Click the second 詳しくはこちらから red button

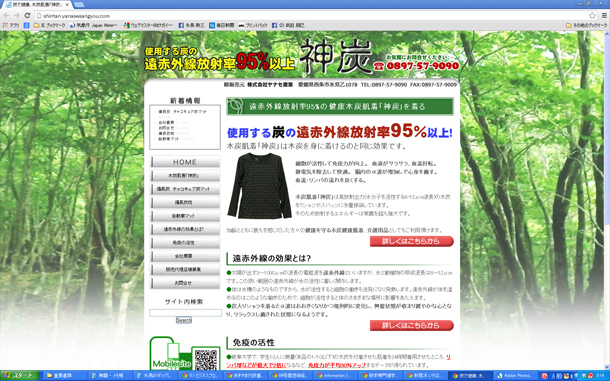click(x=412, y=325)
